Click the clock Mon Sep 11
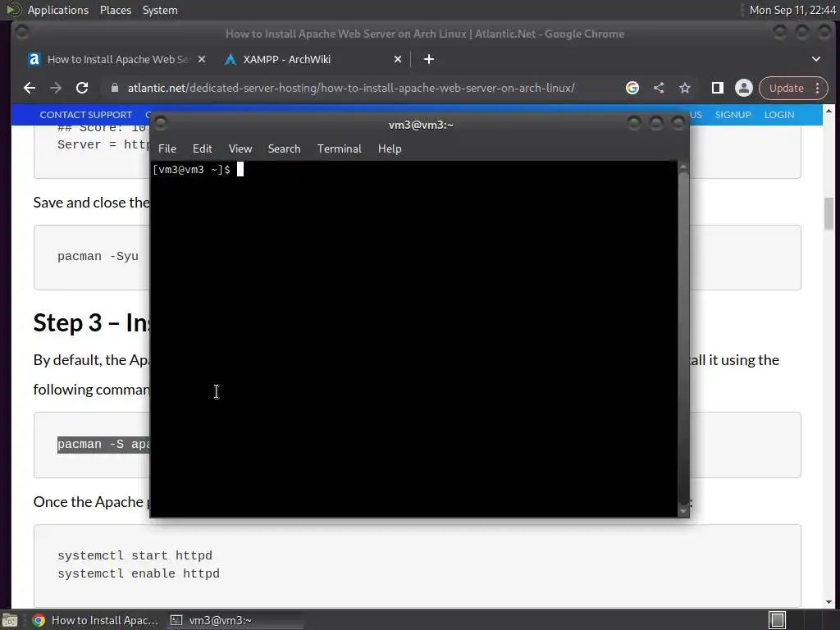 coord(792,10)
